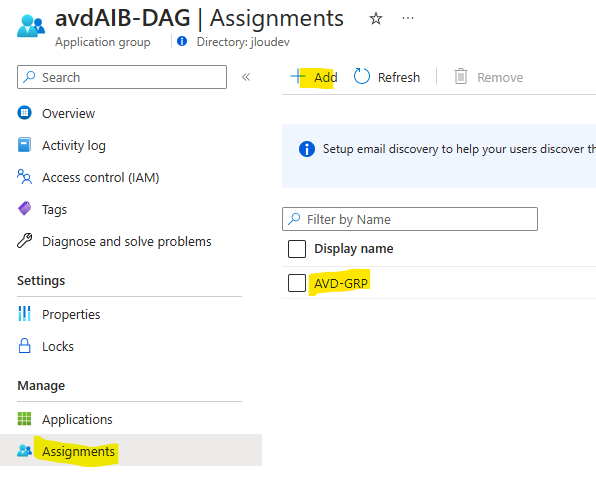The image size is (596, 477).
Task: Click the Remove trash button
Action: pyautogui.click(x=489, y=78)
